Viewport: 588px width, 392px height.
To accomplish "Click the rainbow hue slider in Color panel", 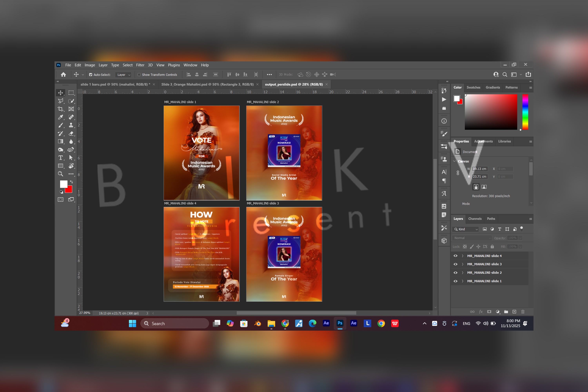I will [x=525, y=112].
